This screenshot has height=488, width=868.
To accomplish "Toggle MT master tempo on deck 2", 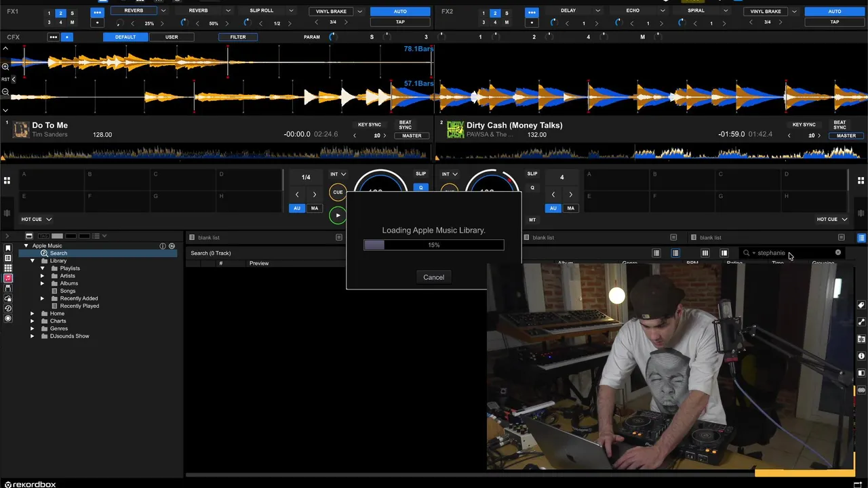I will [532, 220].
